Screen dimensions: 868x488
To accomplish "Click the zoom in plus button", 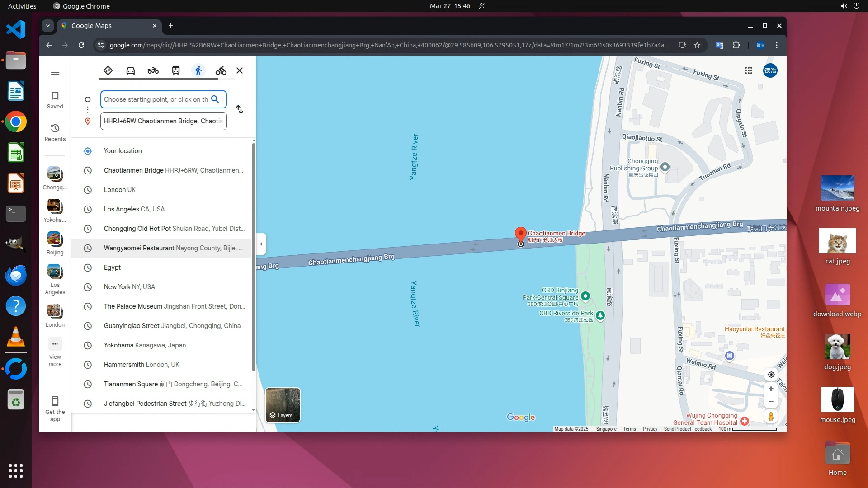I will [771, 389].
